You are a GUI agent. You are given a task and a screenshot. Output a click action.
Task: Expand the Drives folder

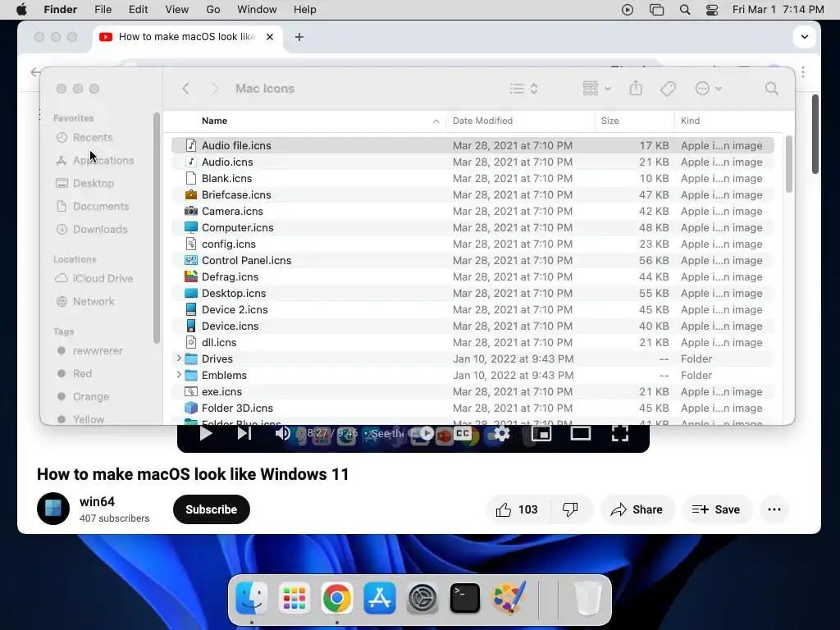coord(179,358)
